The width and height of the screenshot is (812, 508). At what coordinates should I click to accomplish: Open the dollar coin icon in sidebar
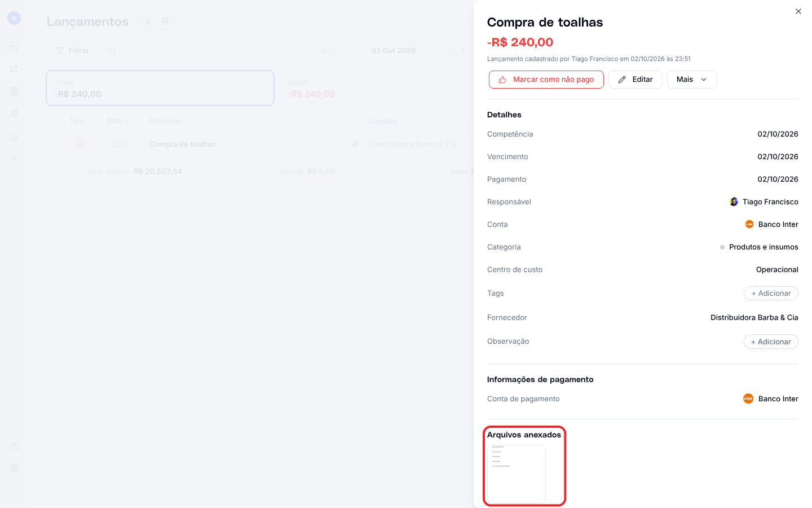(x=14, y=91)
